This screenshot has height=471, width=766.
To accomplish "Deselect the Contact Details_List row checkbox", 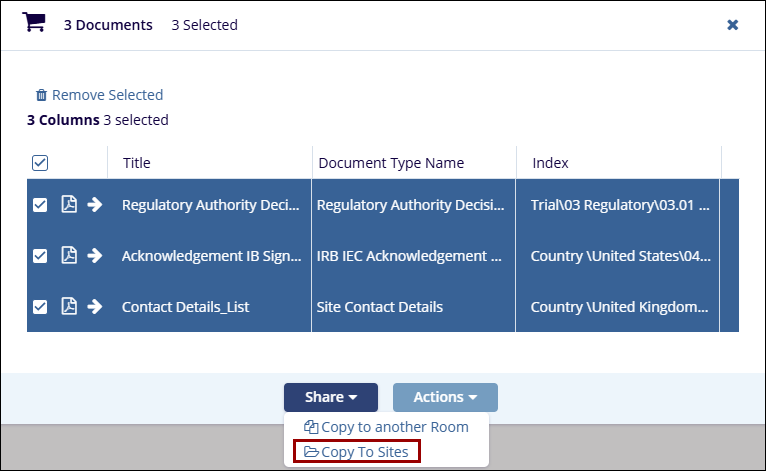I will click(40, 307).
